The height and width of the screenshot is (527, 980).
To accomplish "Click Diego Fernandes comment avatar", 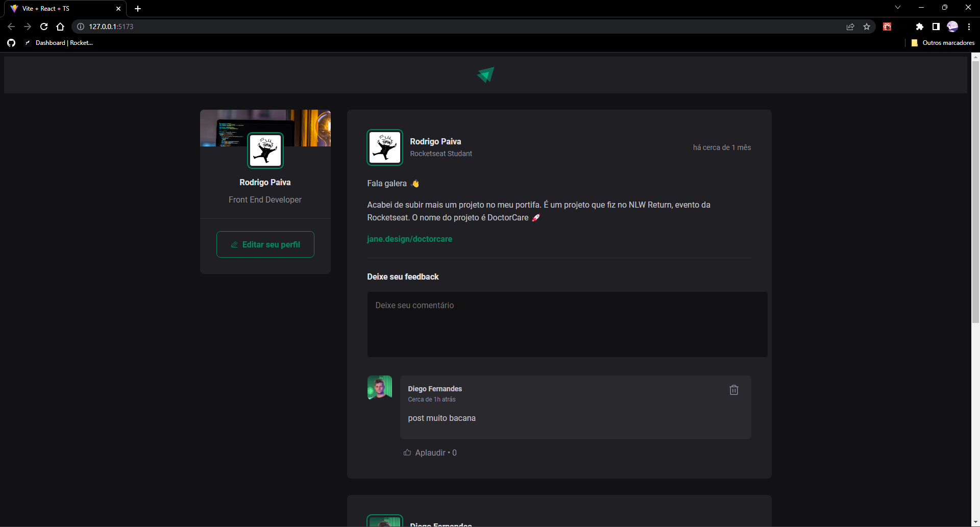I will coord(380,388).
